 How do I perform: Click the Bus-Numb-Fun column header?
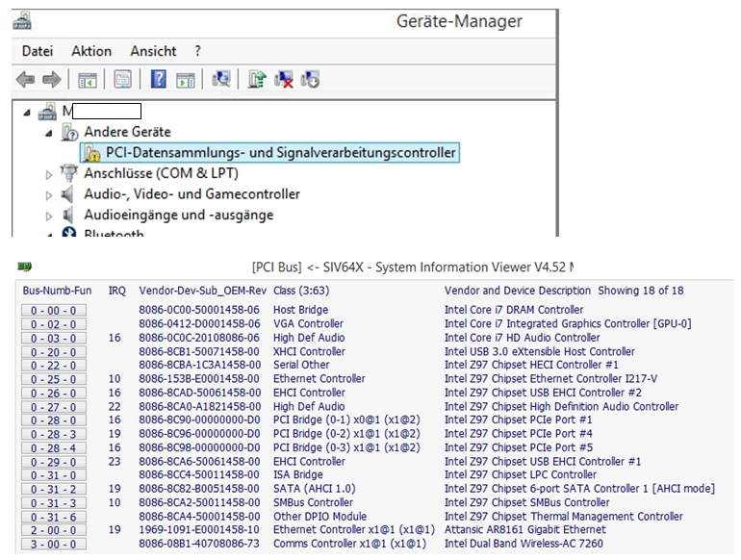pyautogui.click(x=57, y=291)
